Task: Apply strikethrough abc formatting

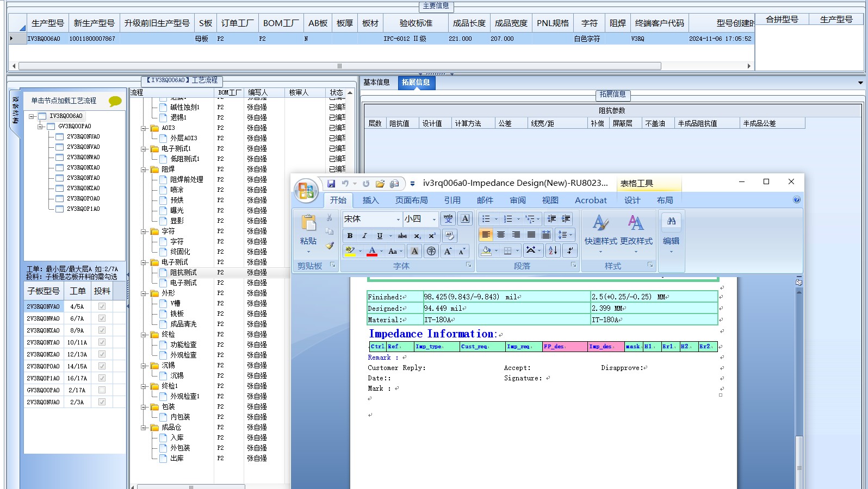Action: (x=402, y=236)
